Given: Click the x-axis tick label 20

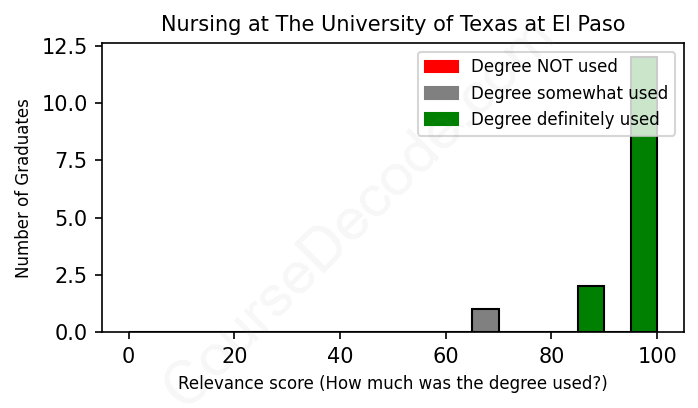Looking at the screenshot, I should pos(234,357).
